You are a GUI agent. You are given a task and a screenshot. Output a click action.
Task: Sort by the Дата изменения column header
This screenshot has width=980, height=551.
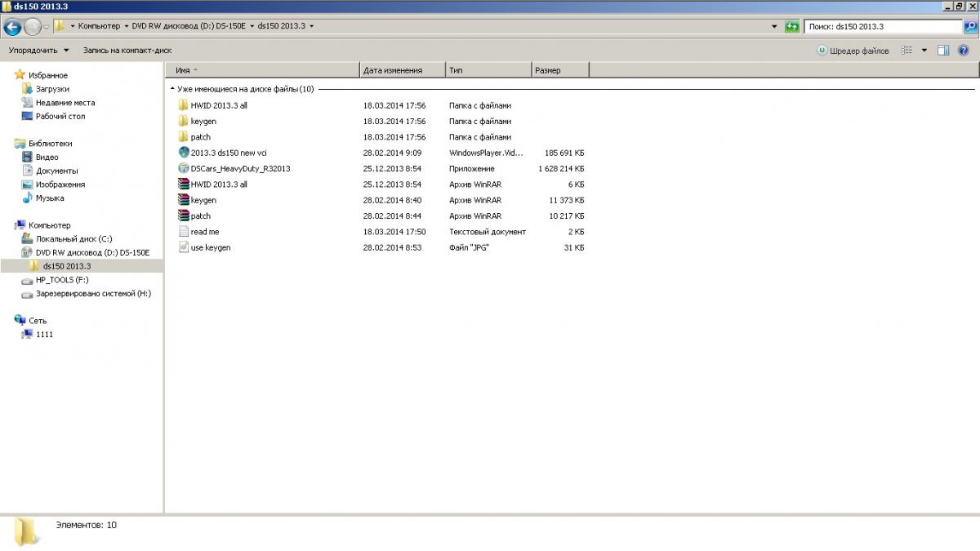(402, 70)
